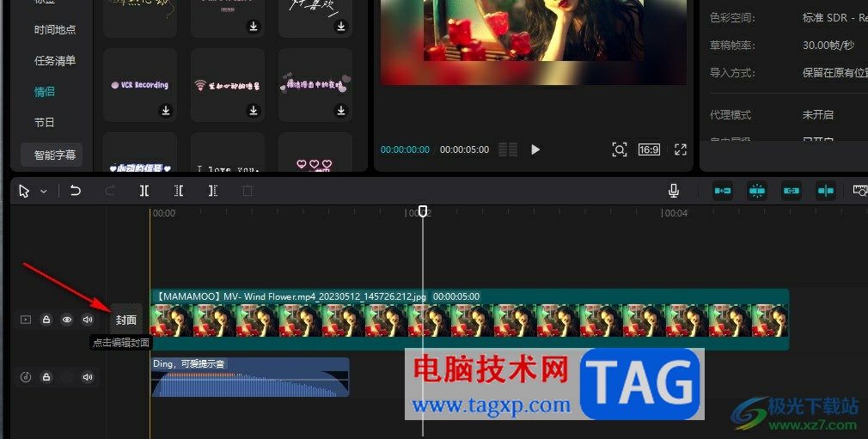Select the three pink hearts template
The width and height of the screenshot is (868, 439).
(x=315, y=152)
